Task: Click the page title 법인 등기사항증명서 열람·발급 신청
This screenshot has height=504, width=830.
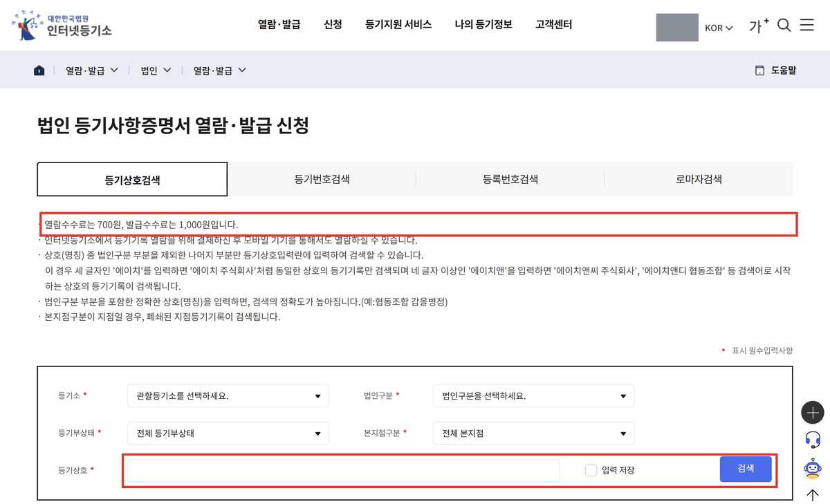Action: (x=173, y=126)
